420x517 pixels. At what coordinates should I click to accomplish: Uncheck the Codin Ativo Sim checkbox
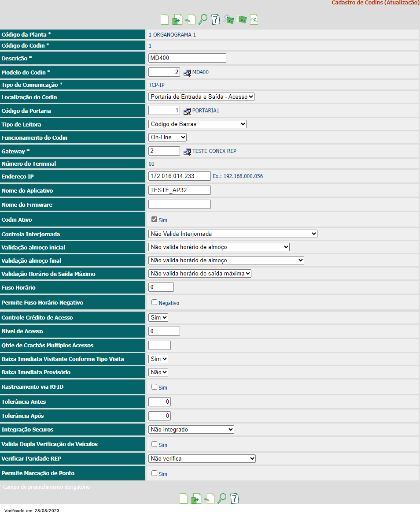coord(154,219)
